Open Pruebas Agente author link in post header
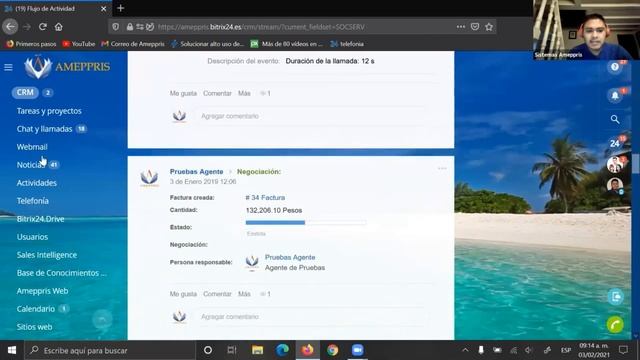The height and width of the screenshot is (360, 640). click(x=196, y=172)
